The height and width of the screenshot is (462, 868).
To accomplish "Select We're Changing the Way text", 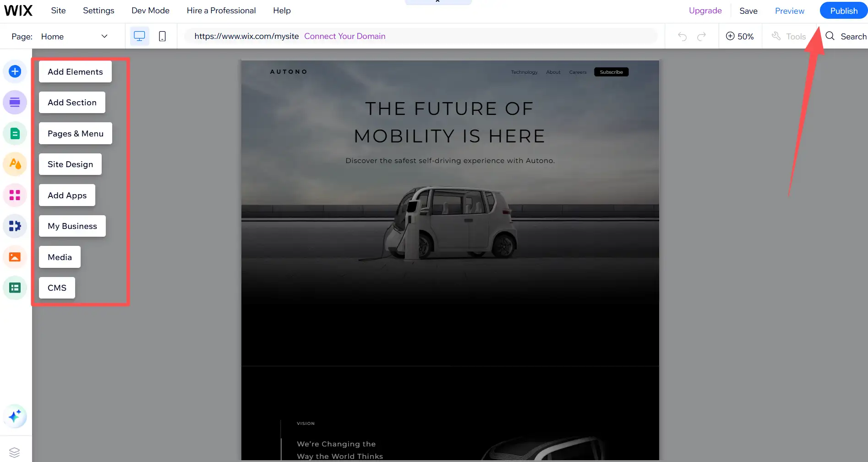I will (x=339, y=450).
